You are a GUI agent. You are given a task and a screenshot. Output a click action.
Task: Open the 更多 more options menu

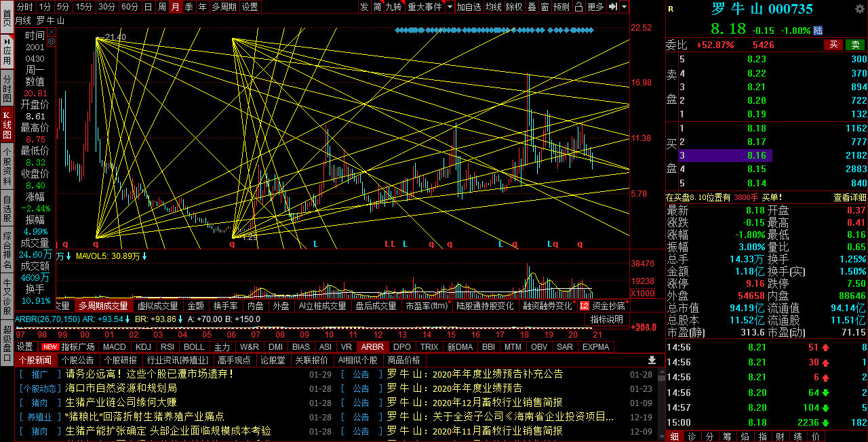(595, 7)
